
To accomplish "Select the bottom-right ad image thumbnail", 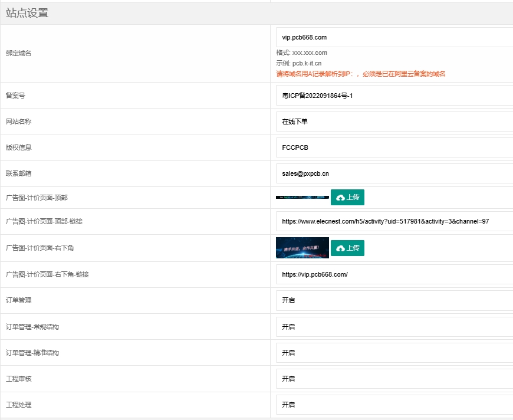I will click(302, 248).
